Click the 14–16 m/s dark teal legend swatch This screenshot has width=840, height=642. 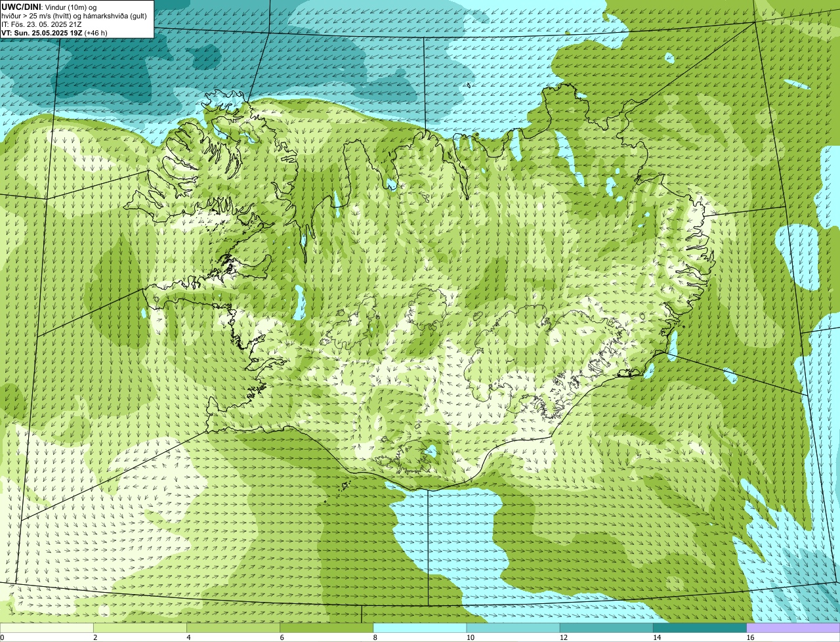(x=700, y=628)
